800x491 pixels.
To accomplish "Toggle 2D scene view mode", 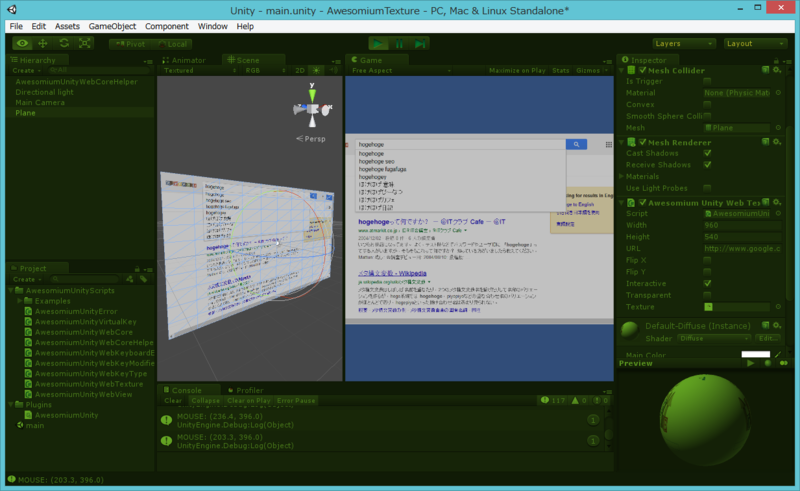I will pyautogui.click(x=300, y=70).
